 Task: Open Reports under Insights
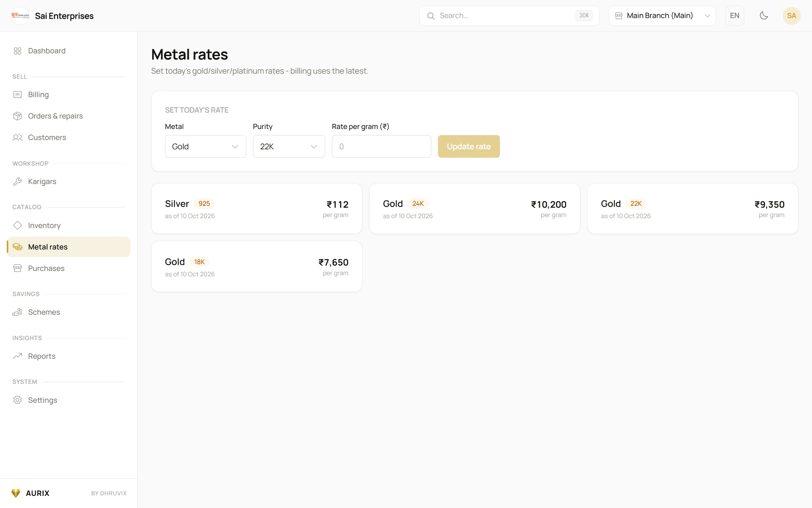[69, 356]
